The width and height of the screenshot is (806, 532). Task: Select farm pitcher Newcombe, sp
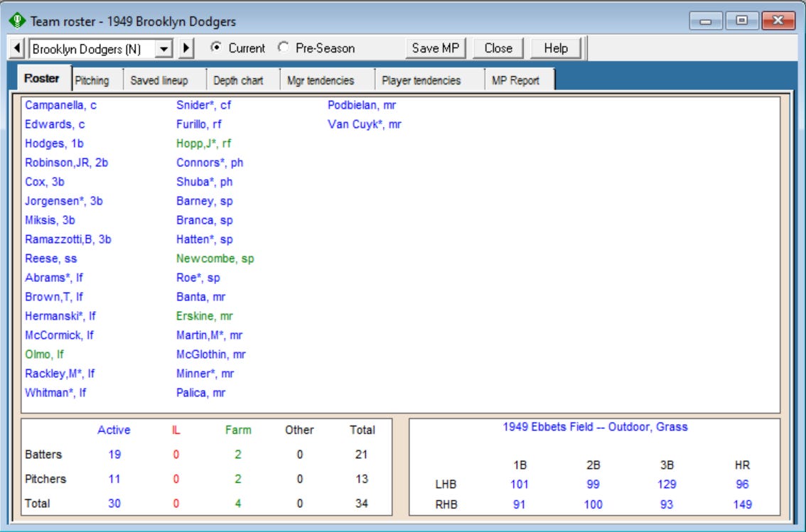pos(215,259)
